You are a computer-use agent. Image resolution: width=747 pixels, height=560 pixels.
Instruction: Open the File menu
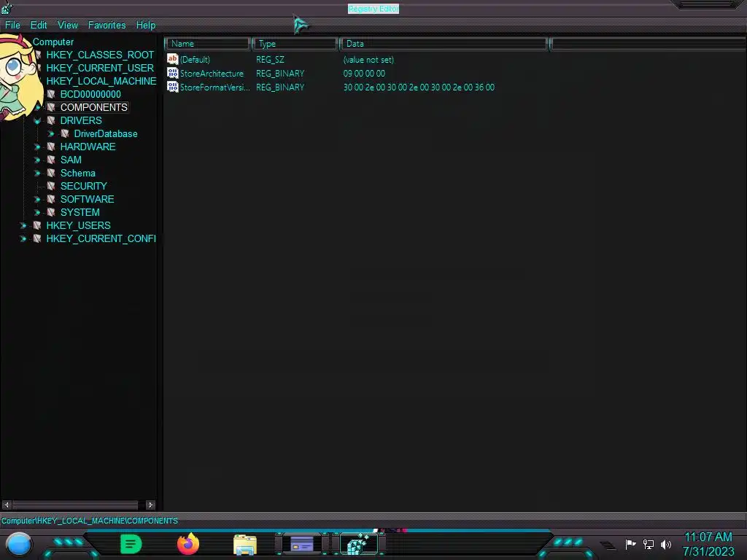tap(12, 26)
